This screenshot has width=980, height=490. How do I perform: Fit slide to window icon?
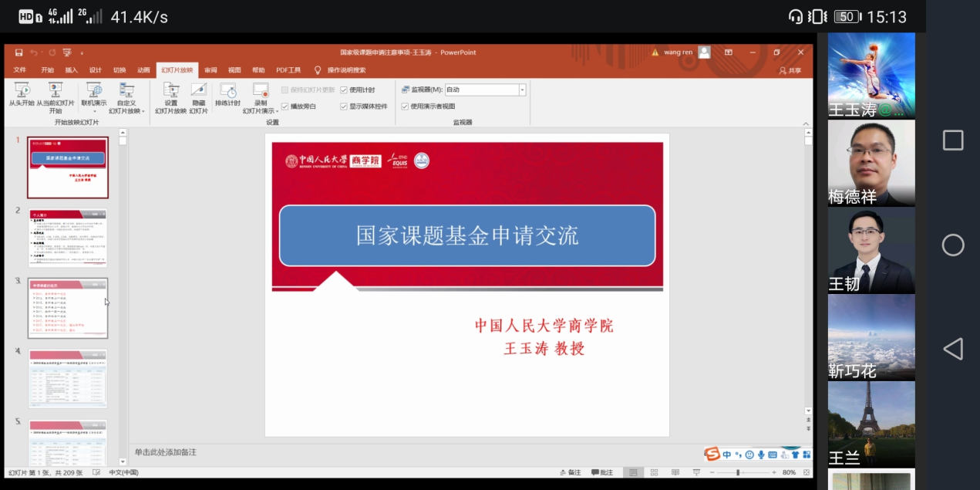click(807, 472)
